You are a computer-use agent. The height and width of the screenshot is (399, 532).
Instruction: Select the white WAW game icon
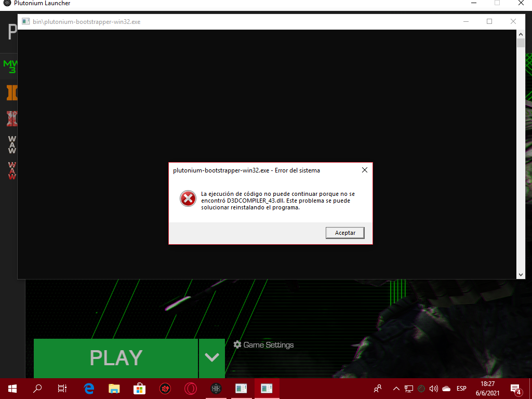(12, 144)
